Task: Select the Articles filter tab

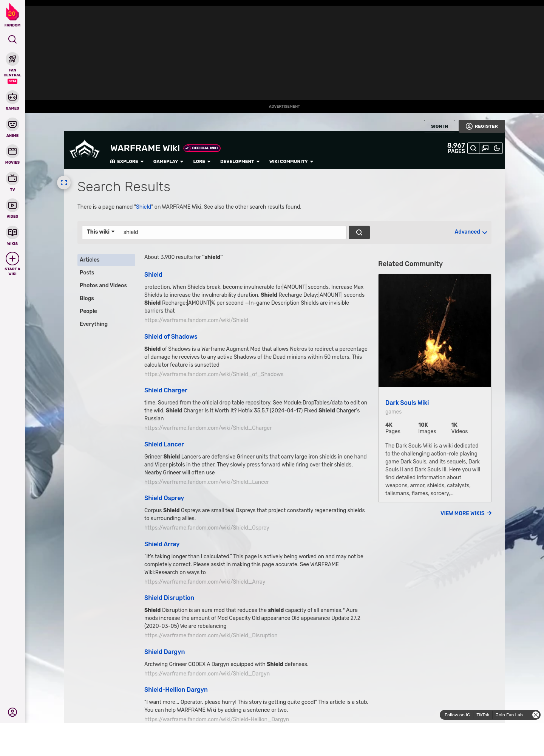Action: click(106, 260)
